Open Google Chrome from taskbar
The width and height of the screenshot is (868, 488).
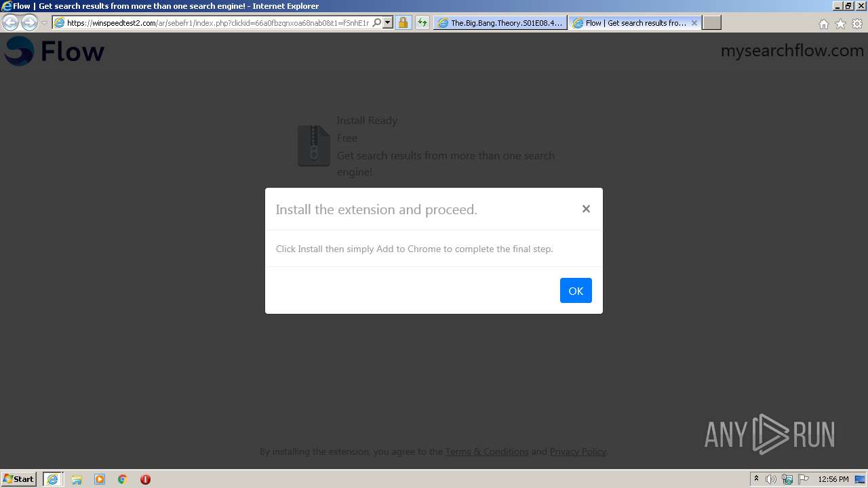pos(123,479)
